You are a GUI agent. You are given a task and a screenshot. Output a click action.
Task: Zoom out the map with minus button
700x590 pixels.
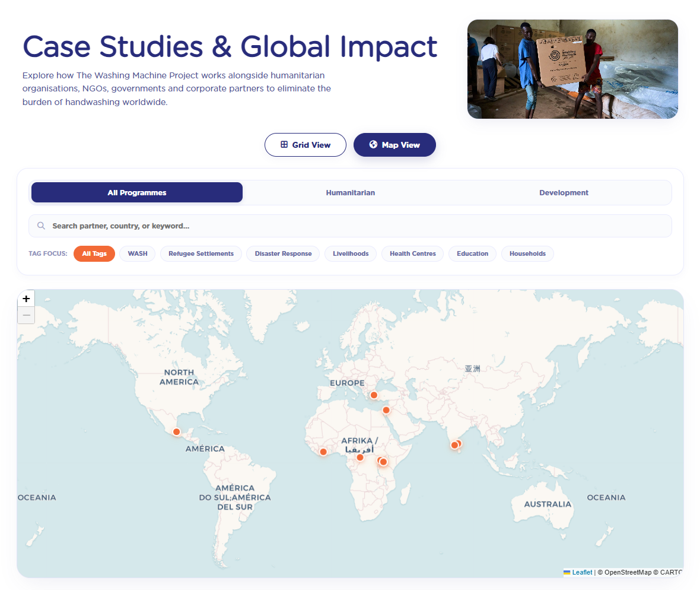(x=26, y=315)
